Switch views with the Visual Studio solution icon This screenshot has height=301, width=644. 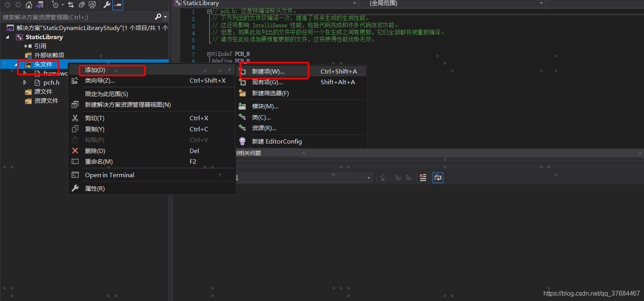click(40, 5)
